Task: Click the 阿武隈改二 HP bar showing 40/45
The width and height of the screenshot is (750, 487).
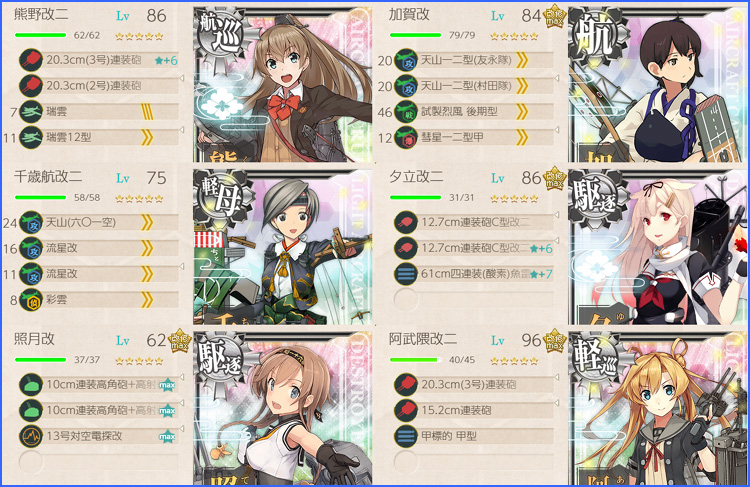Action: tap(415, 360)
